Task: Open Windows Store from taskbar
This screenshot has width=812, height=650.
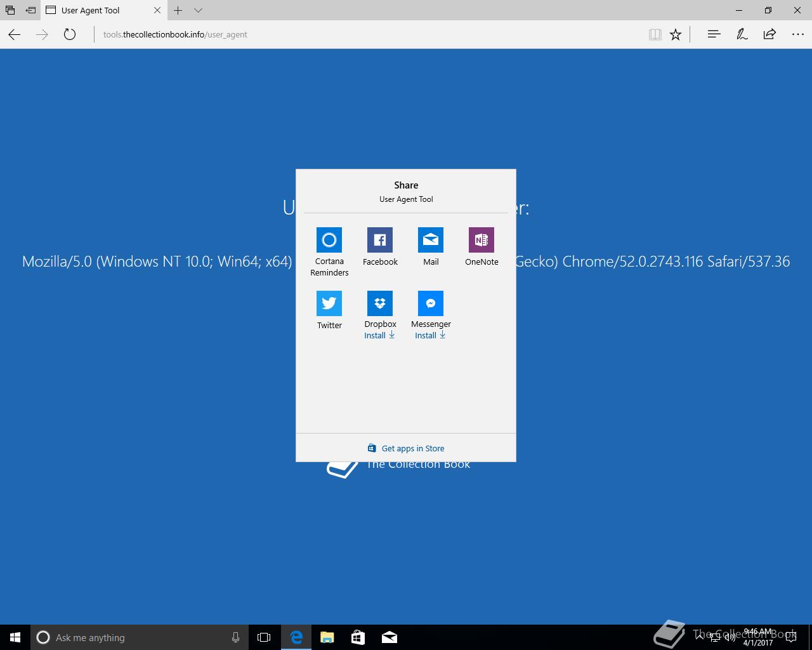Action: (x=358, y=637)
